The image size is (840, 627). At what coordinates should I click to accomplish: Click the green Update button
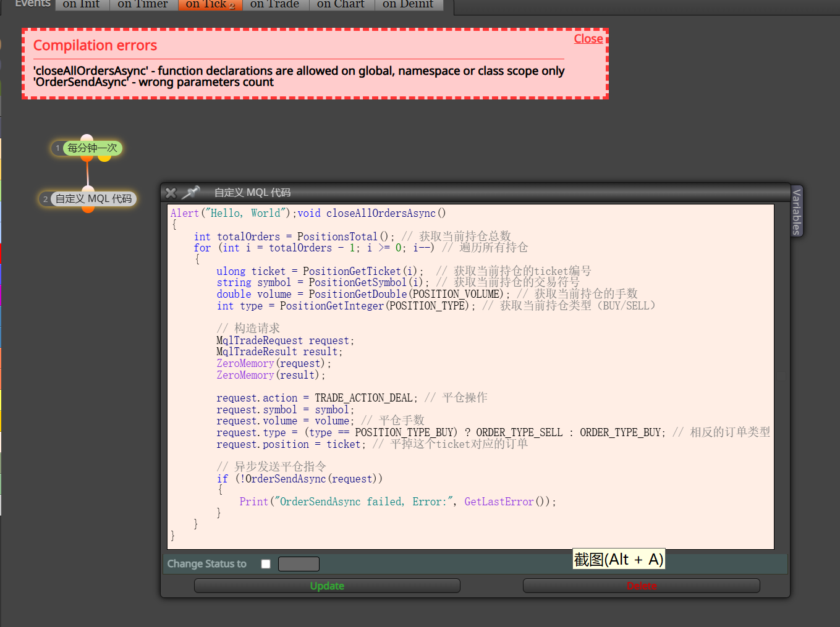click(x=327, y=586)
